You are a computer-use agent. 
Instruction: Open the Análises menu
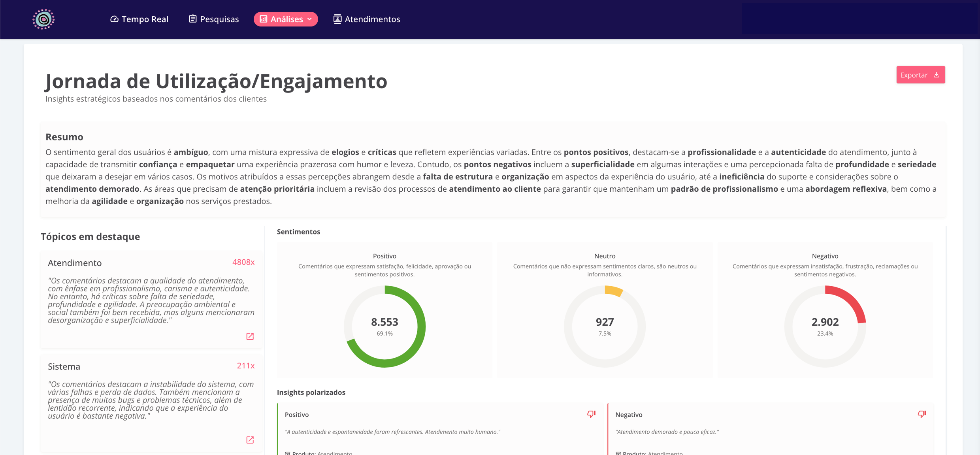click(x=286, y=19)
